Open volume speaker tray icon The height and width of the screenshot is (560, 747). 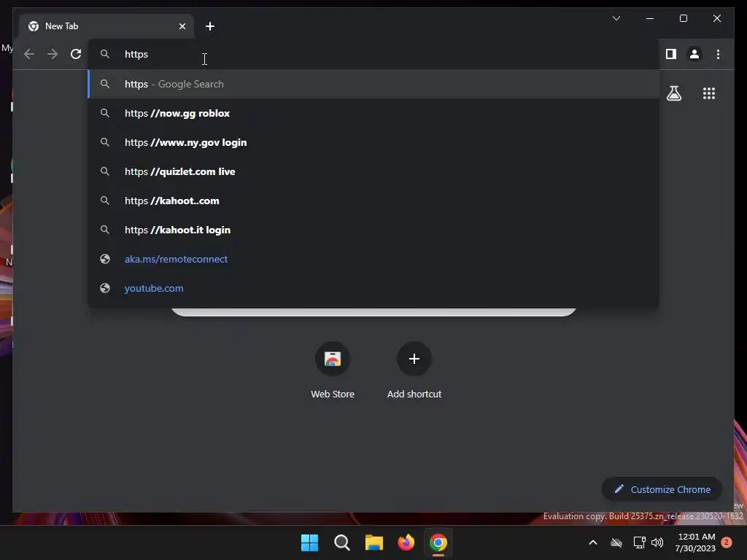[657, 542]
